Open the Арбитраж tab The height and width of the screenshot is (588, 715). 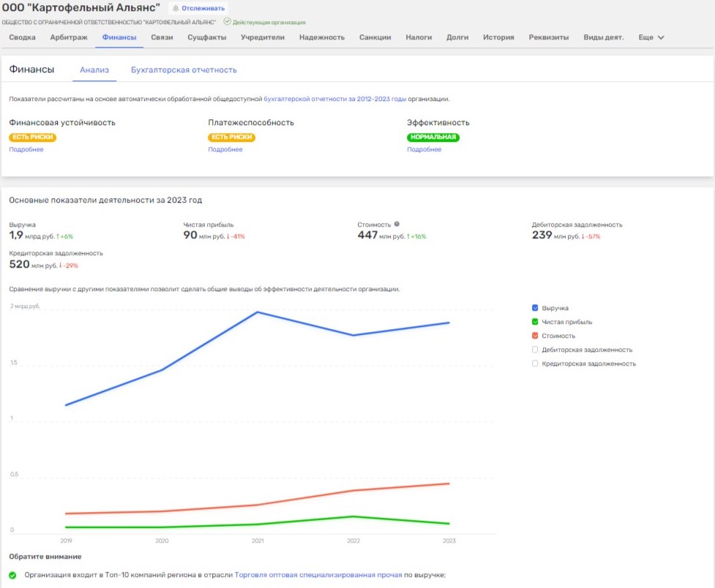[69, 37]
